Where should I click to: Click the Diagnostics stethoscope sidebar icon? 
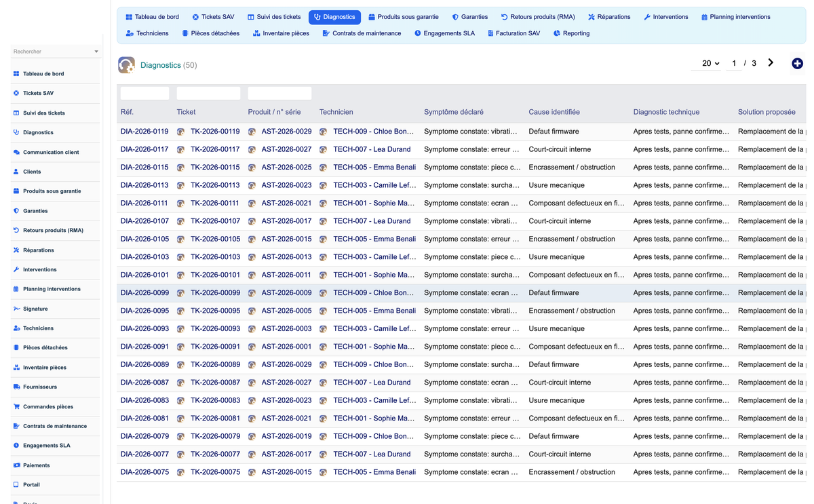point(16,133)
